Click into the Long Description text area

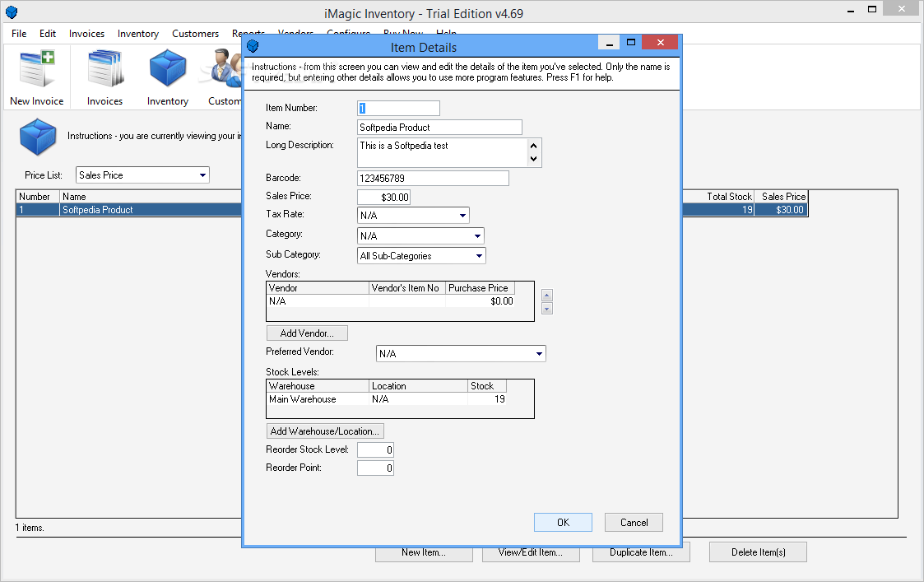(442, 153)
